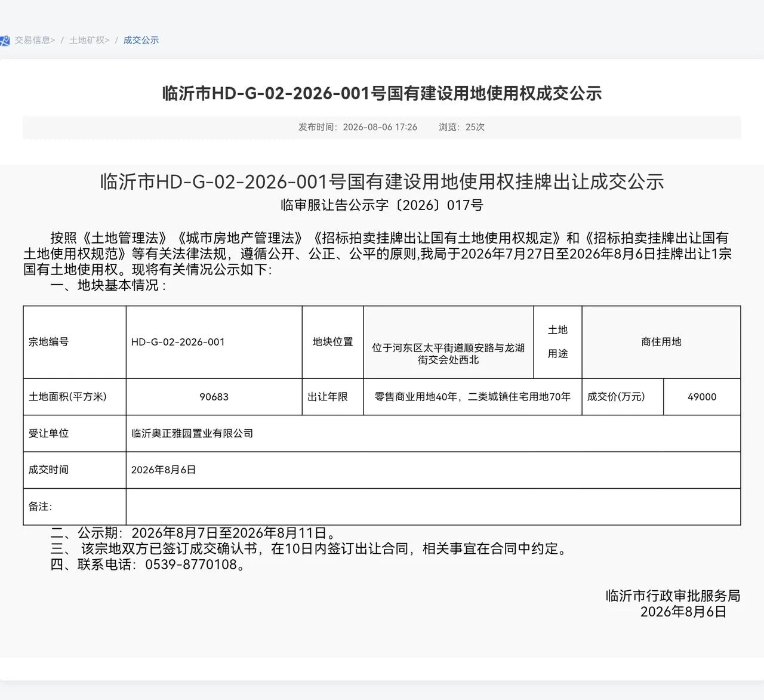The width and height of the screenshot is (764, 700).
Task: Click the document number 临审服让告公示字〔2026〕017号
Action: click(382, 205)
